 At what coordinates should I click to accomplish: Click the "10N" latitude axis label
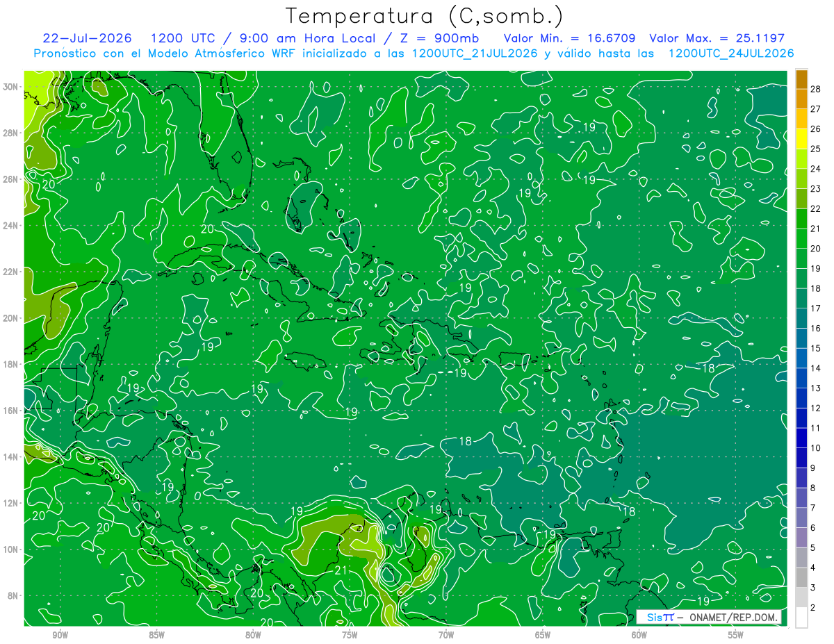click(12, 549)
